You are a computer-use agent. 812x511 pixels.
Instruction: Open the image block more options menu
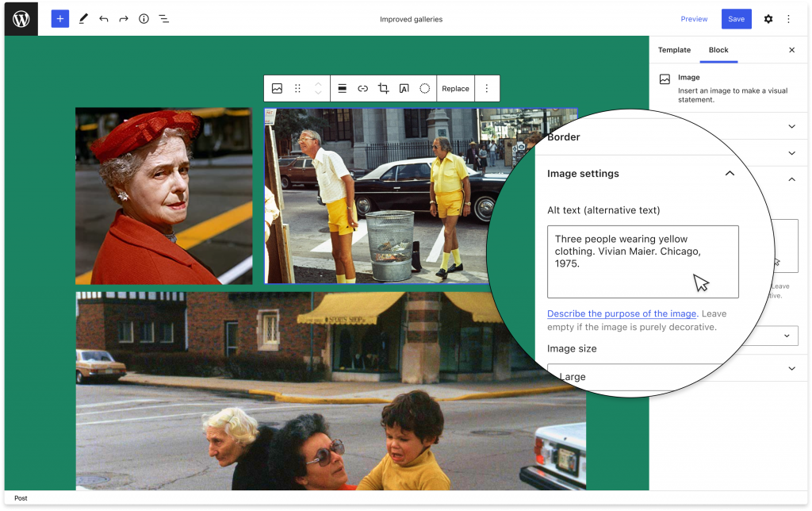pos(486,89)
